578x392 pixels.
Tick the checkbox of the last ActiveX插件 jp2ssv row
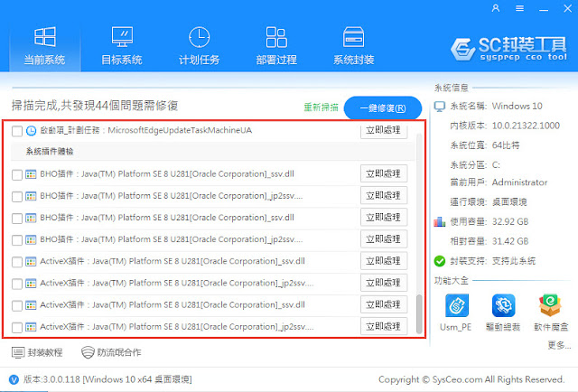coord(17,328)
